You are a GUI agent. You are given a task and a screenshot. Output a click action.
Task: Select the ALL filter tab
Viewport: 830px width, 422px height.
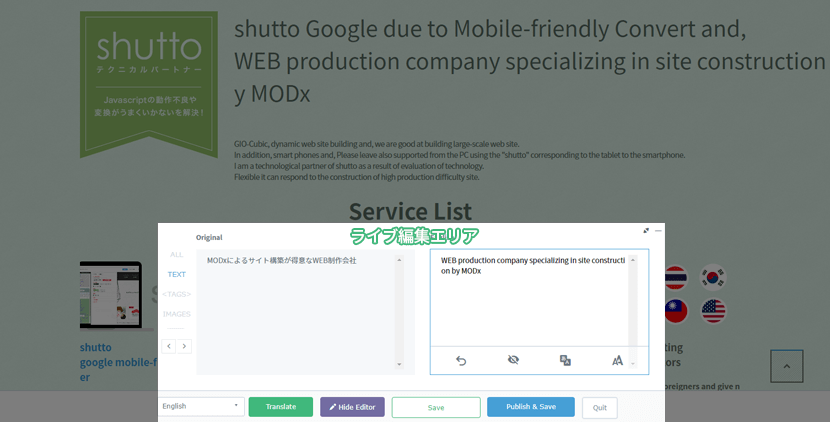(x=176, y=255)
